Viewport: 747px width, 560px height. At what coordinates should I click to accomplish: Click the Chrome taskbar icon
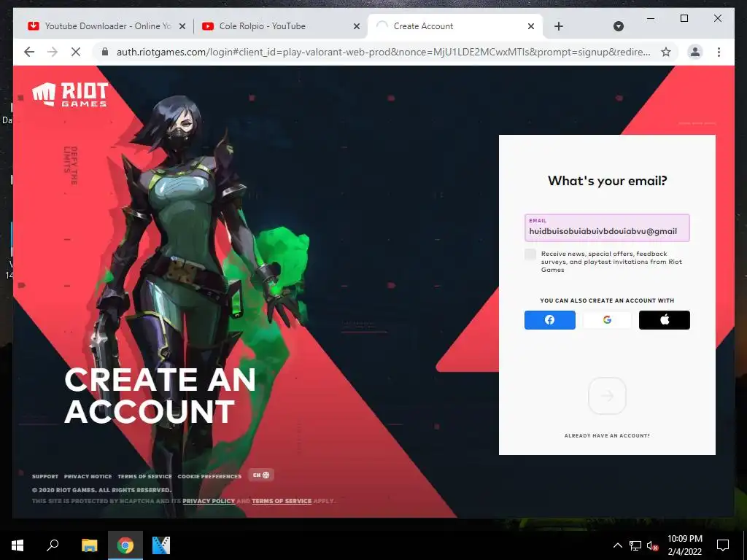click(x=125, y=545)
